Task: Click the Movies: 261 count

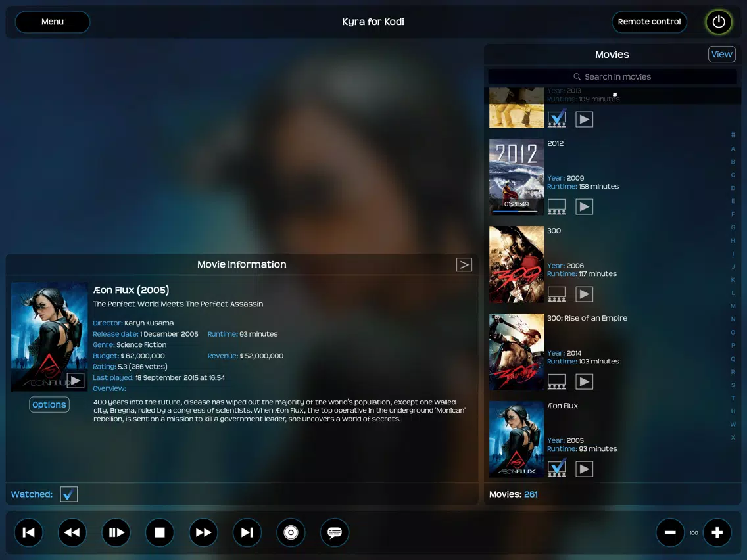Action: pos(513,494)
